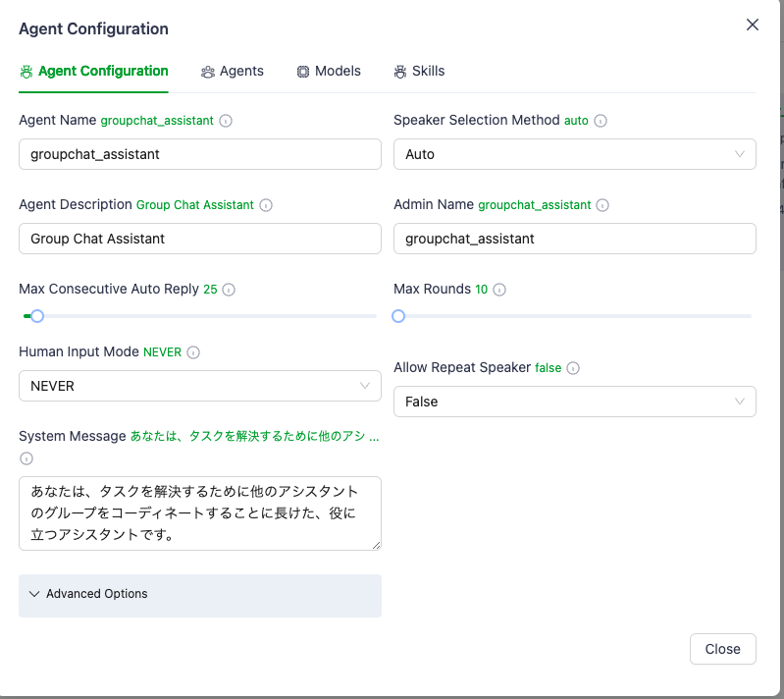Switch to the Agents tab
784x699 pixels.
point(233,71)
